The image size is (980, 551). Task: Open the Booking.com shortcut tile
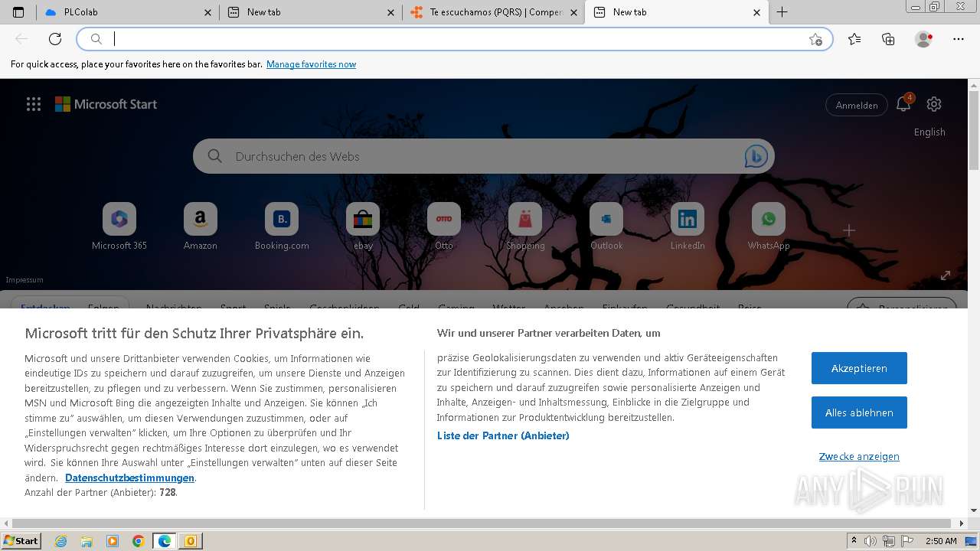point(282,227)
